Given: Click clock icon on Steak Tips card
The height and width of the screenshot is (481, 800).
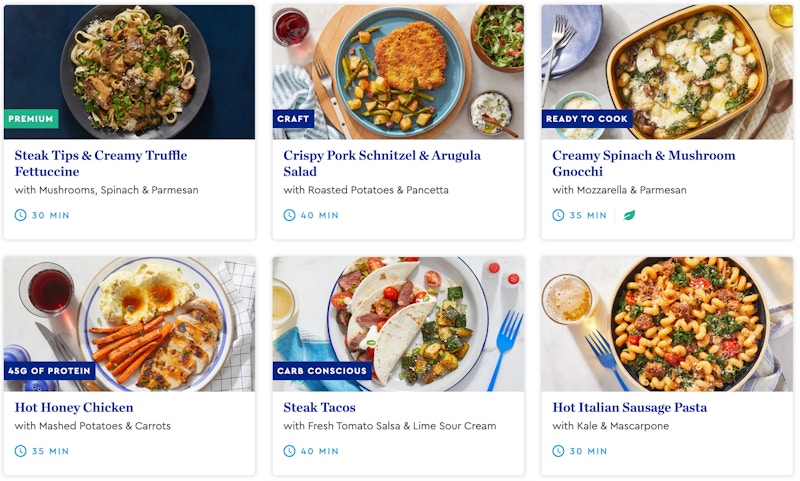Looking at the screenshot, I should pyautogui.click(x=21, y=215).
